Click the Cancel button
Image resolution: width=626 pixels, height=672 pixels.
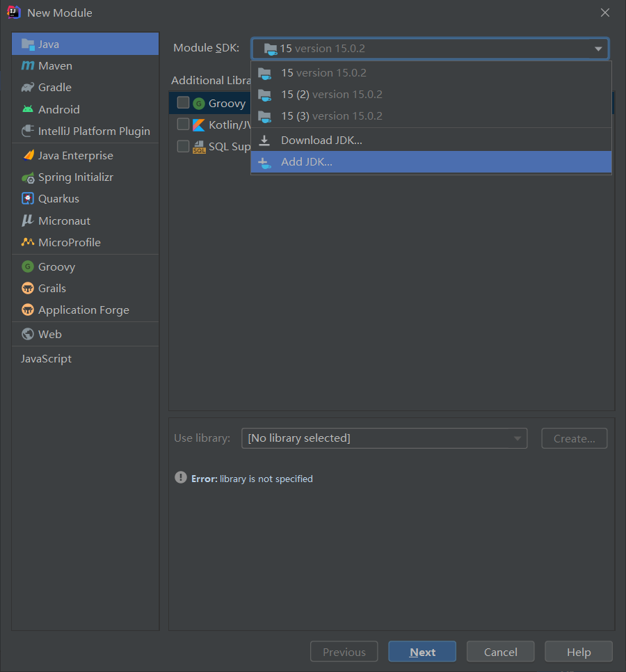[x=501, y=652]
